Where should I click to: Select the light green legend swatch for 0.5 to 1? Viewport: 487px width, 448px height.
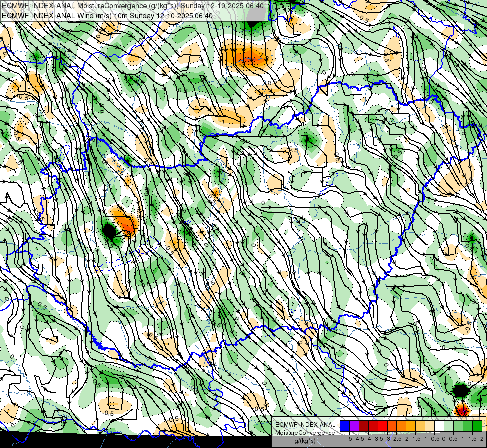point(458,426)
